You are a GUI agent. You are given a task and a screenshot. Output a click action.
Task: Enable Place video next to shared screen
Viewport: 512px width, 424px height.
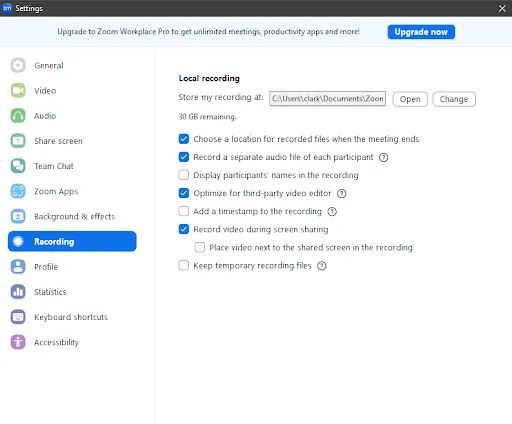click(x=200, y=247)
